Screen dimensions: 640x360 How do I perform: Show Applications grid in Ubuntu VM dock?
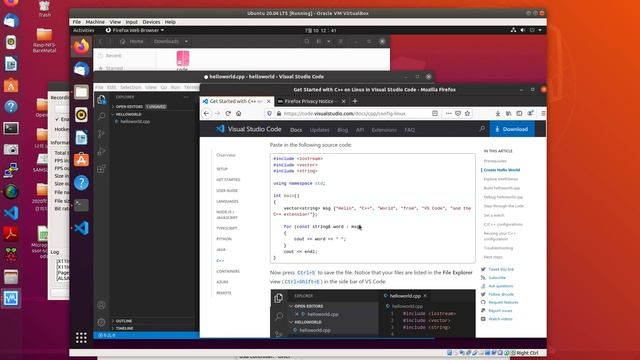tap(81, 337)
